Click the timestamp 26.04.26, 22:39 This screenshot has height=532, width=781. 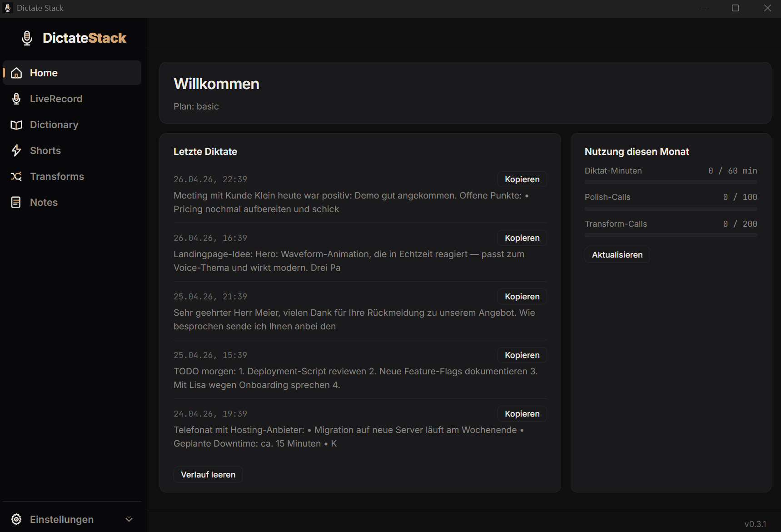coord(210,179)
